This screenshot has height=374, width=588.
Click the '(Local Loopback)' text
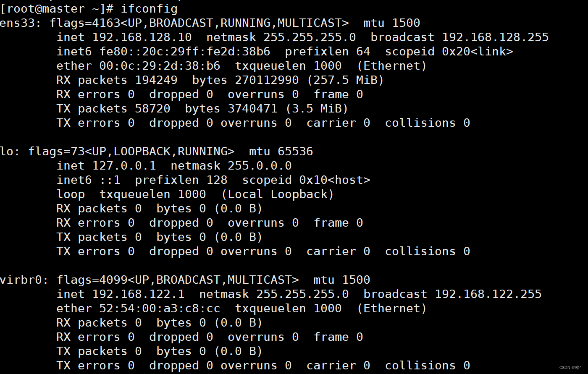pos(277,194)
